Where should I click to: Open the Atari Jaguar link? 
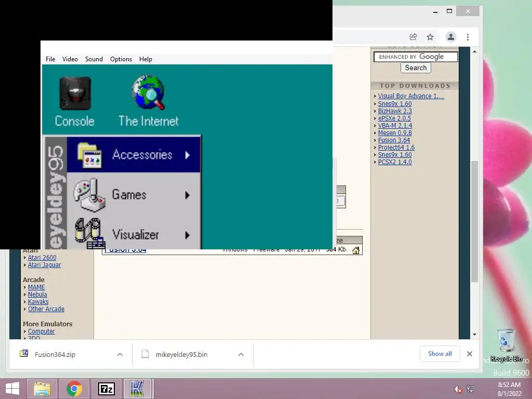(45, 264)
